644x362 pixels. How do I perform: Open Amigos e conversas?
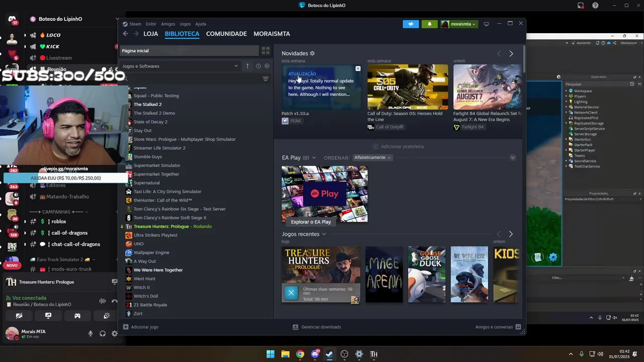tap(498, 327)
